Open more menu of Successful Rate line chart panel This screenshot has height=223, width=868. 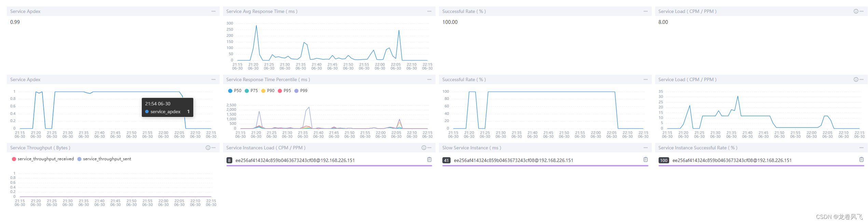click(x=646, y=79)
